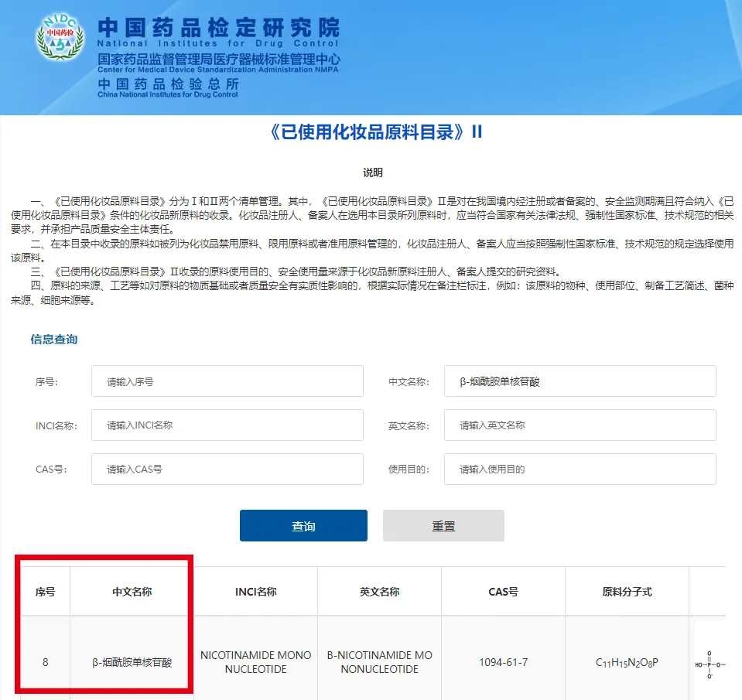This screenshot has height=700, width=742.
Task: Click the 使用目的 input field
Action: tap(580, 469)
